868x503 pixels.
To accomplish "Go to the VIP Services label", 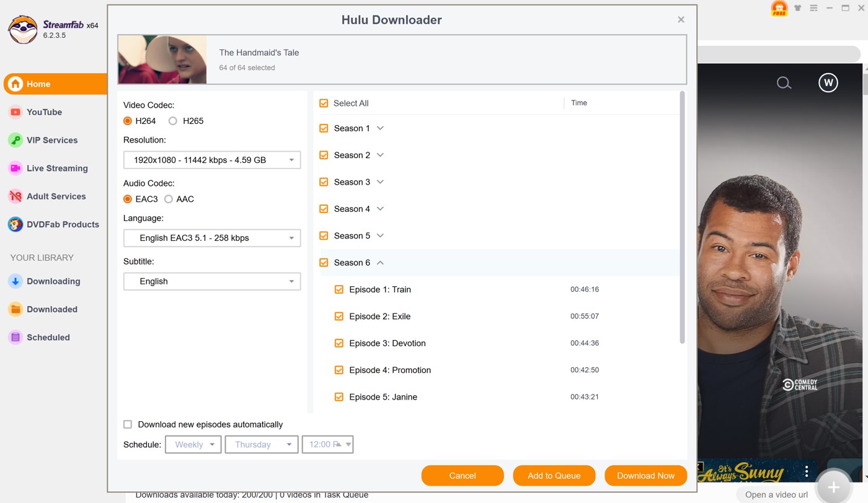I will click(52, 140).
